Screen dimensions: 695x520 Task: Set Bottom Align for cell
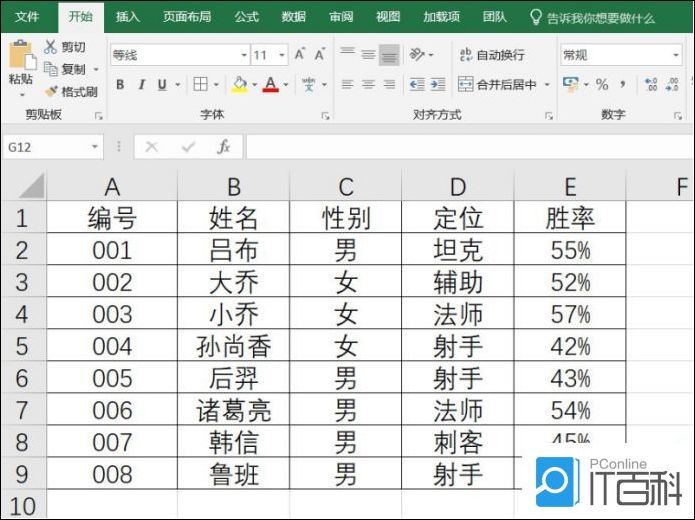click(x=389, y=55)
